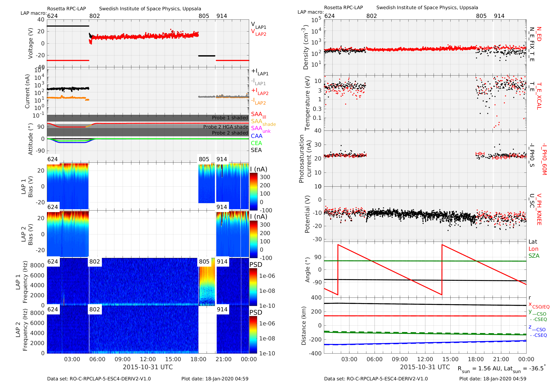Click the SAA_shade legend label
The width and height of the screenshot is (554, 392).
(263, 122)
